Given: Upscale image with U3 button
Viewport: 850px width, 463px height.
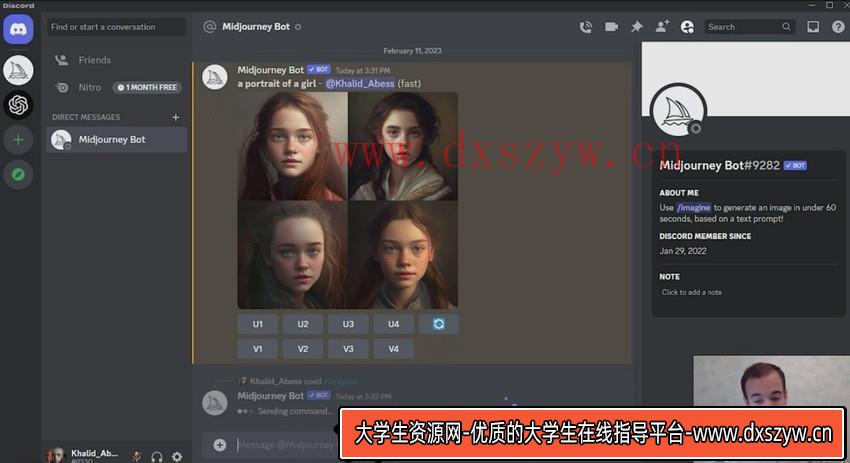Looking at the screenshot, I should [x=348, y=324].
